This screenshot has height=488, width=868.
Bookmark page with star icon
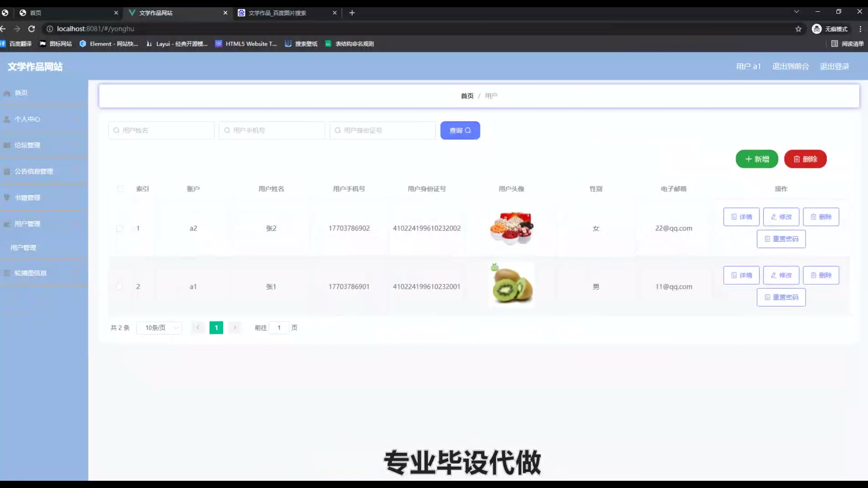[798, 29]
